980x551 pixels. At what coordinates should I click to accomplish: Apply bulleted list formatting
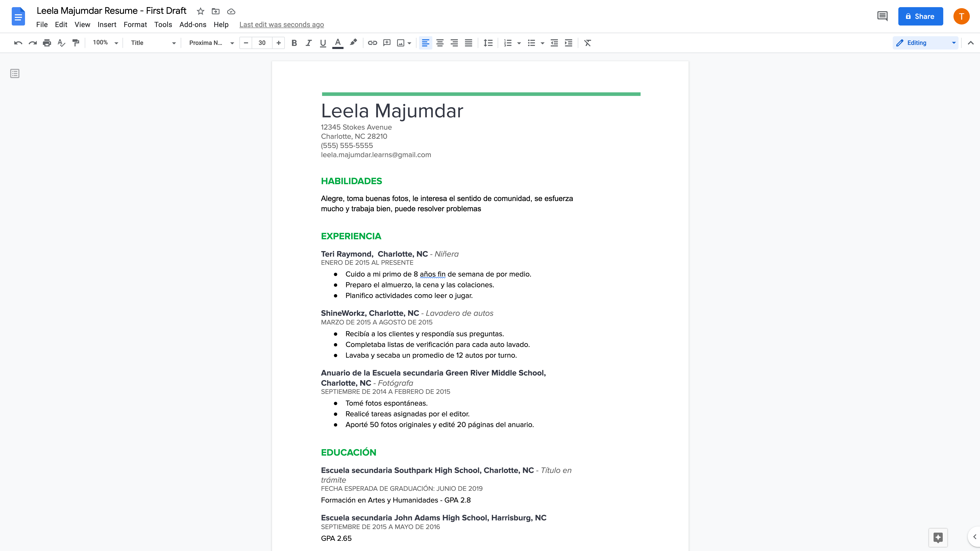531,43
